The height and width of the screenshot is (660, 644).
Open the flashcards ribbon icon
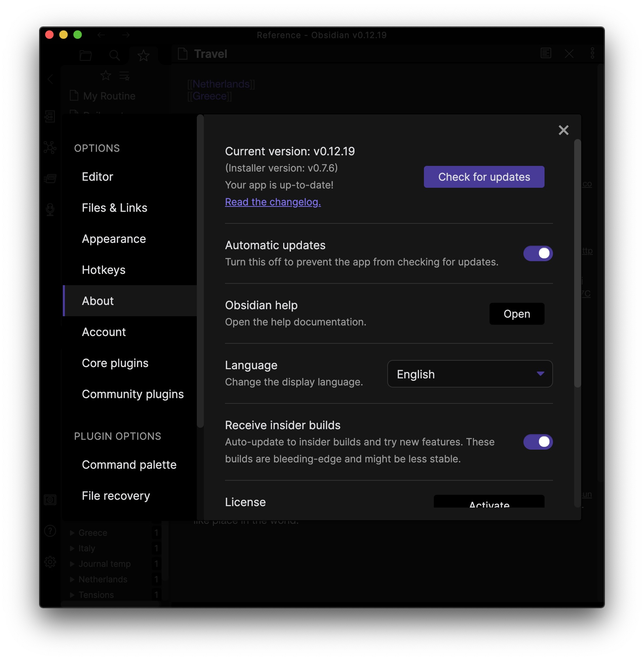pyautogui.click(x=50, y=179)
